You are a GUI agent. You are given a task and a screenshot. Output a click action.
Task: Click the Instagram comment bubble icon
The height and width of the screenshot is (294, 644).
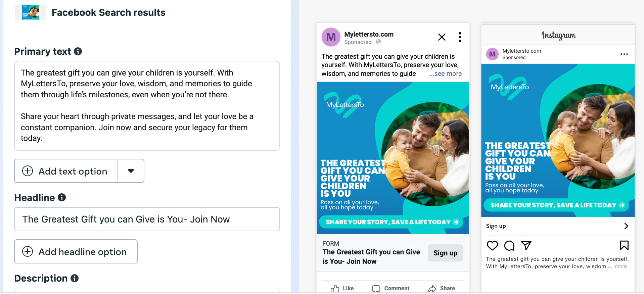[509, 246]
